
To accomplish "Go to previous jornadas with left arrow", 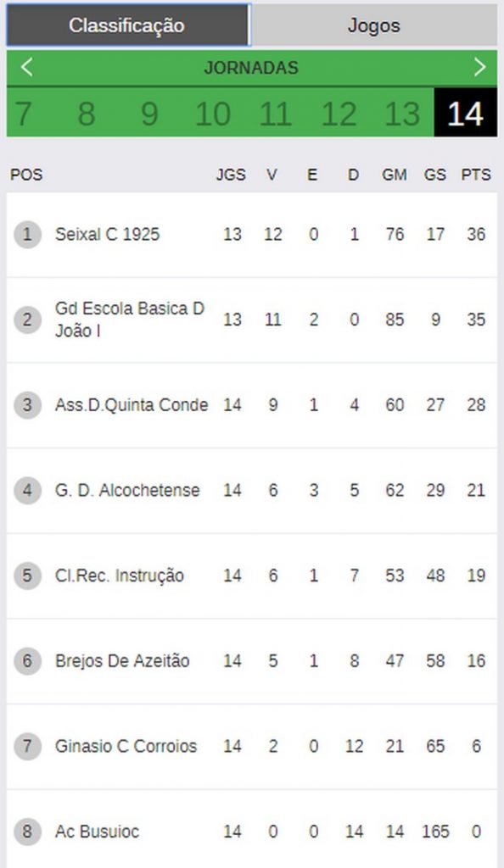I will pyautogui.click(x=26, y=68).
